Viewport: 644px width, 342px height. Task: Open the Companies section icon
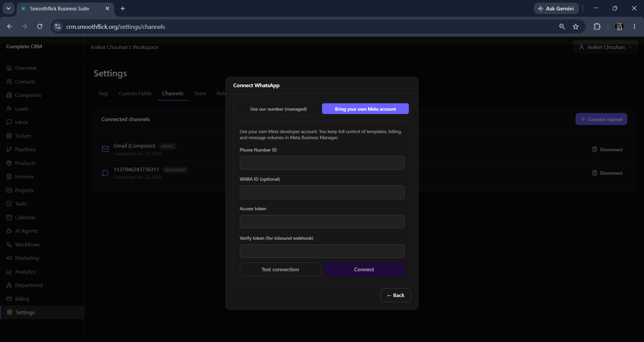point(9,95)
